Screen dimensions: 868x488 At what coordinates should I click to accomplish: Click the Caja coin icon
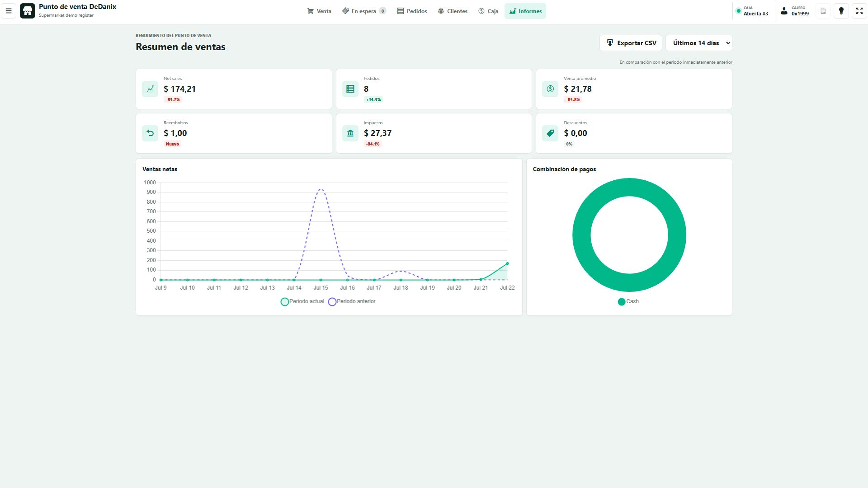481,11
